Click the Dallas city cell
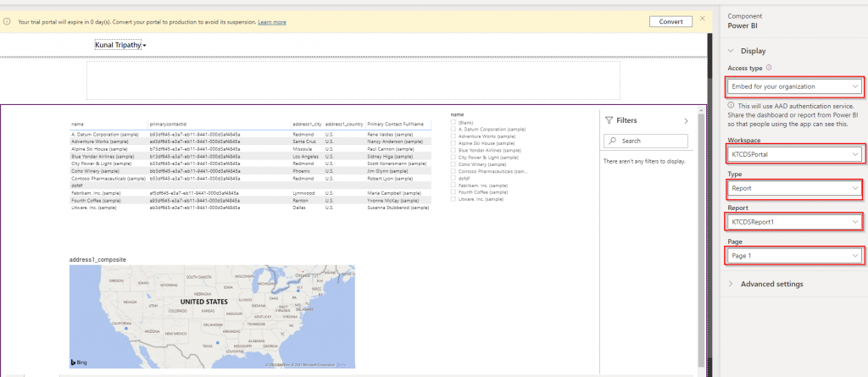868x377 pixels. point(299,208)
